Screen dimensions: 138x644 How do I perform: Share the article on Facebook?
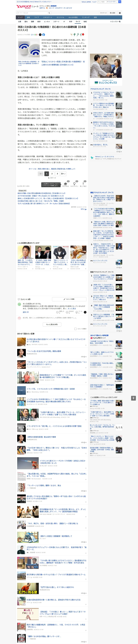click(x=44, y=35)
